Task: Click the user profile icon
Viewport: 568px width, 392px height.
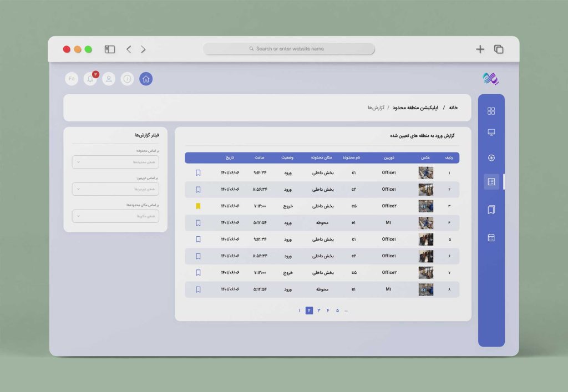Action: click(x=109, y=79)
